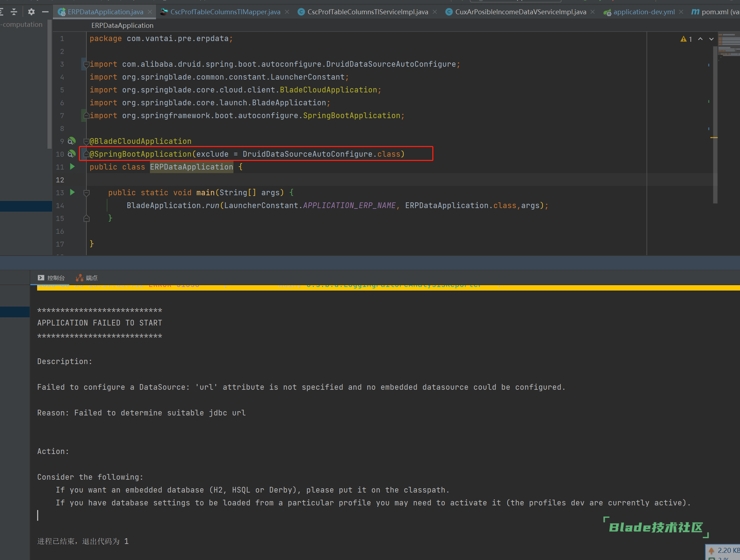Switch to 控制台 console tab
The height and width of the screenshot is (560, 740).
51,278
